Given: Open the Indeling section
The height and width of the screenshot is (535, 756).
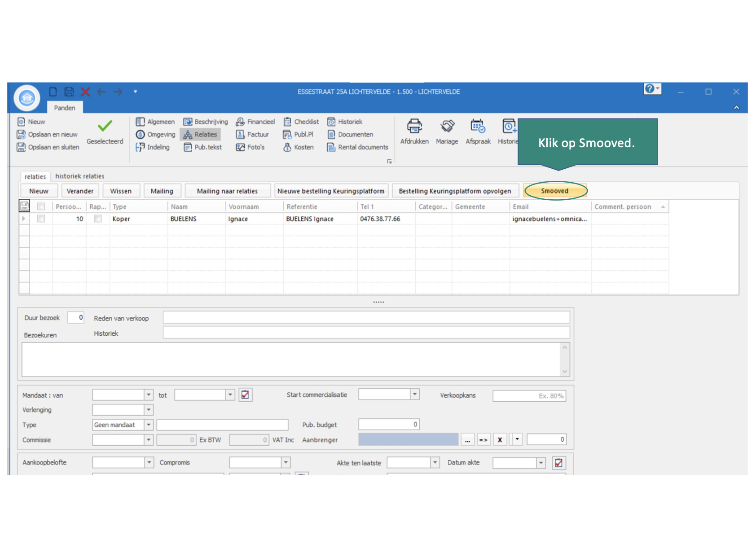Looking at the screenshot, I should click(153, 147).
